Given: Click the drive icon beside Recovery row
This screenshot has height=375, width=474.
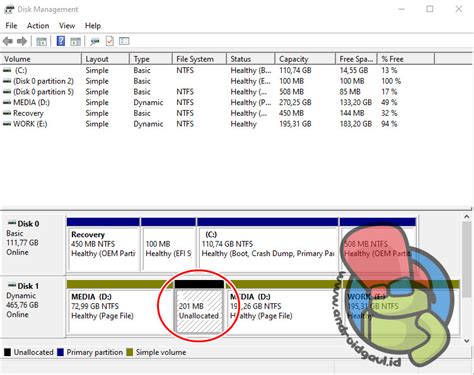Looking at the screenshot, I should click(7, 113).
